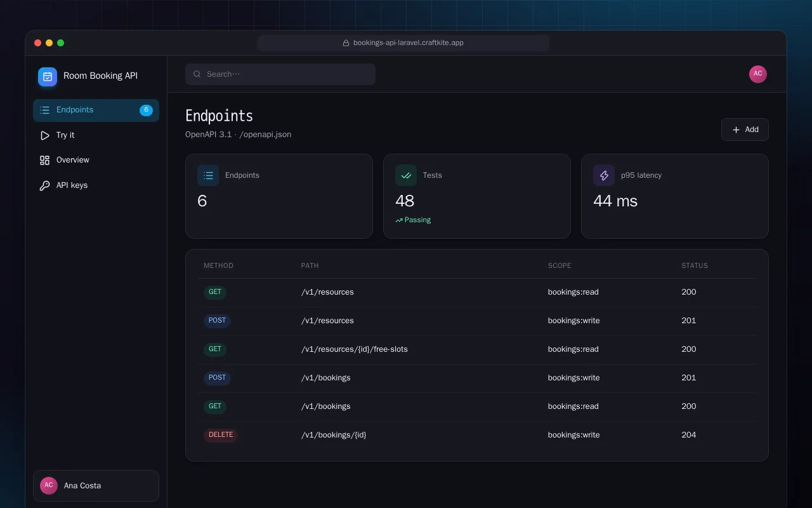Click the Room Booking API calendar logo

click(48, 77)
